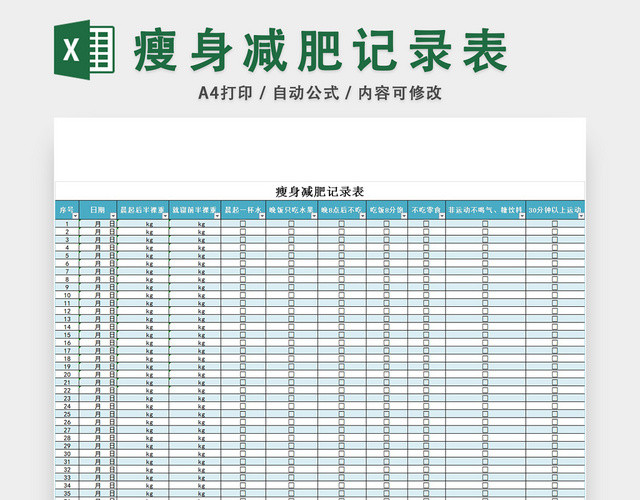
Task: Select the 晨起后半裸重 header cell
Action: click(143, 210)
